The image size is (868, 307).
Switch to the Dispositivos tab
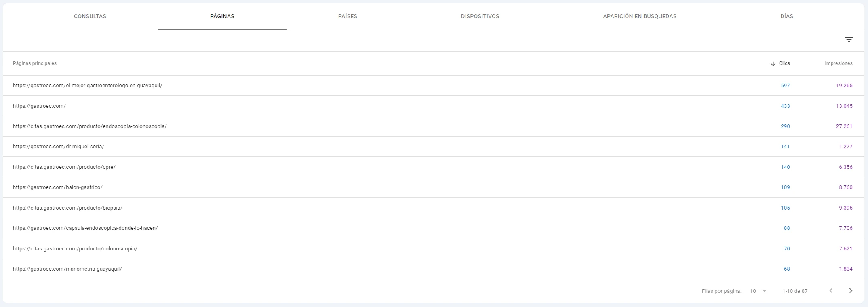pyautogui.click(x=480, y=16)
